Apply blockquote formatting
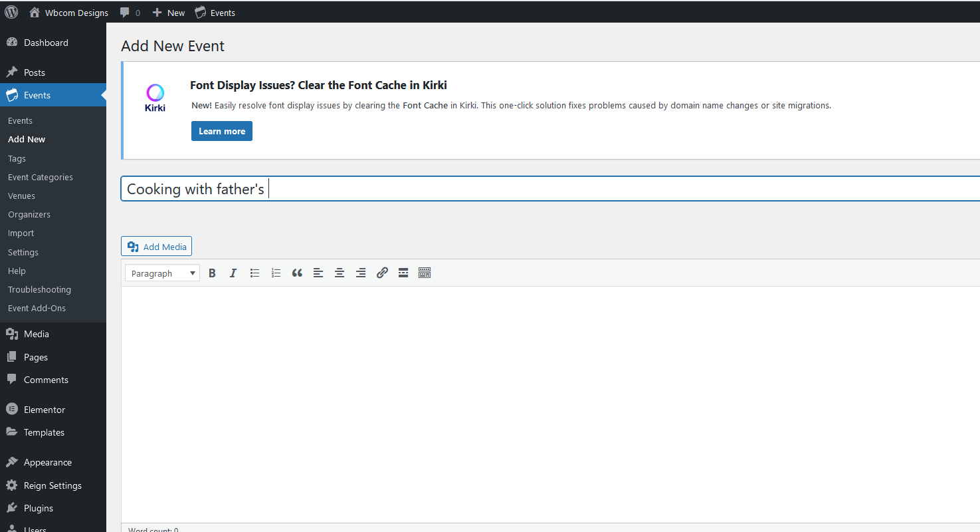 click(x=297, y=273)
